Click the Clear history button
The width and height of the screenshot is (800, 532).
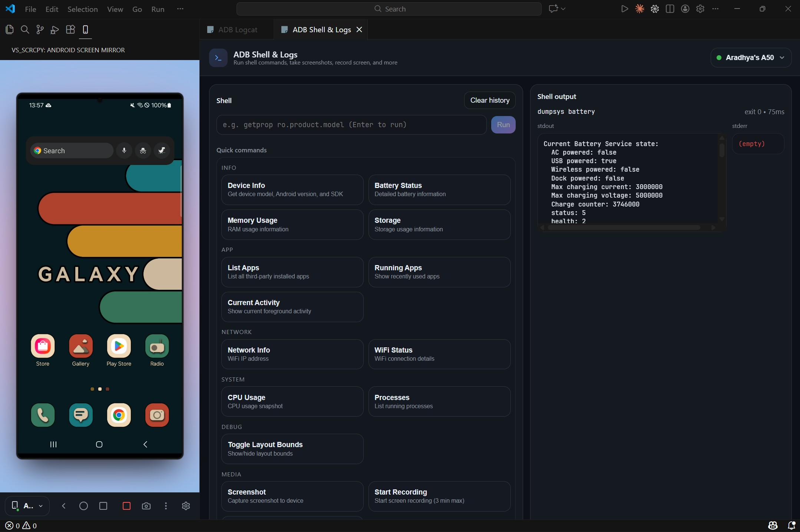pos(489,100)
